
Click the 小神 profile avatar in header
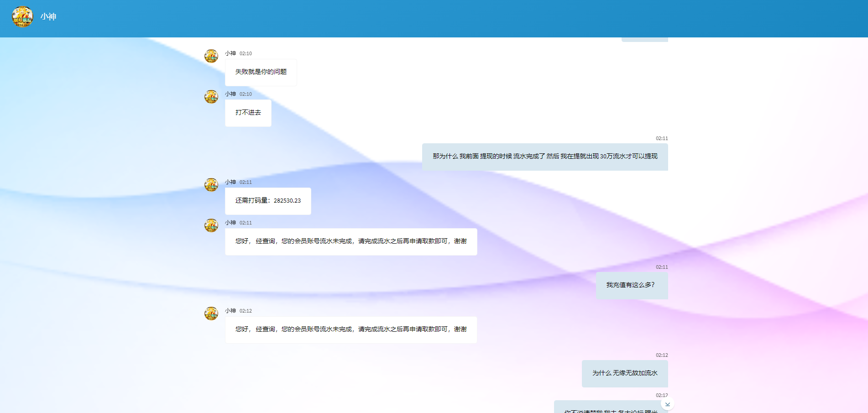pos(22,17)
